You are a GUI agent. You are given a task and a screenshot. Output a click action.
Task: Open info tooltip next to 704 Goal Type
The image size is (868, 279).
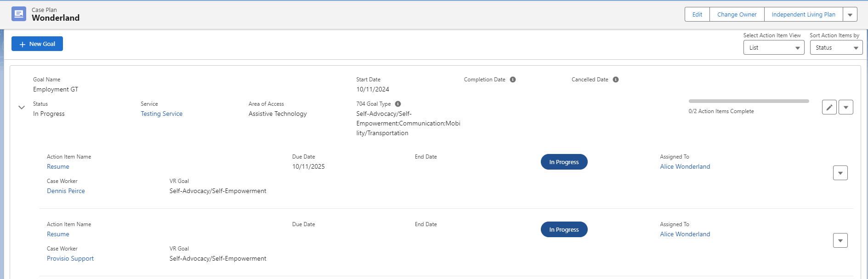pyautogui.click(x=398, y=104)
